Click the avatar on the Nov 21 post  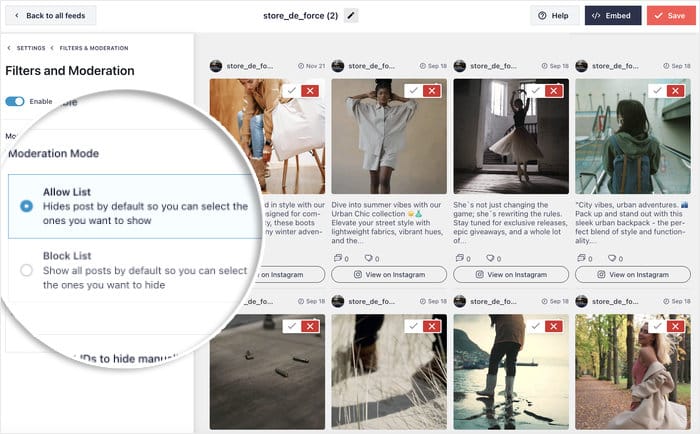216,66
